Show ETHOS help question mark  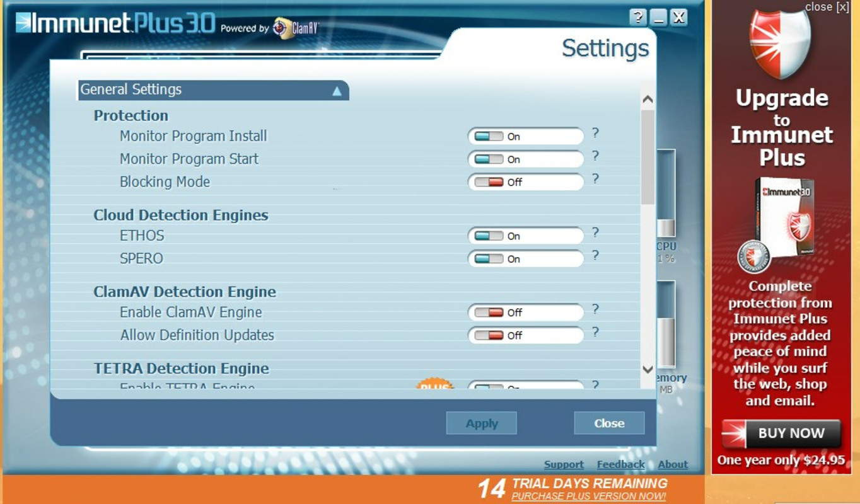tap(595, 233)
